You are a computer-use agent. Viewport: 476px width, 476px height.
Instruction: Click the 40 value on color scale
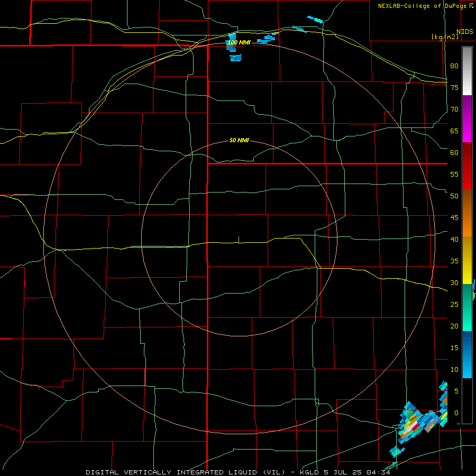tap(454, 240)
